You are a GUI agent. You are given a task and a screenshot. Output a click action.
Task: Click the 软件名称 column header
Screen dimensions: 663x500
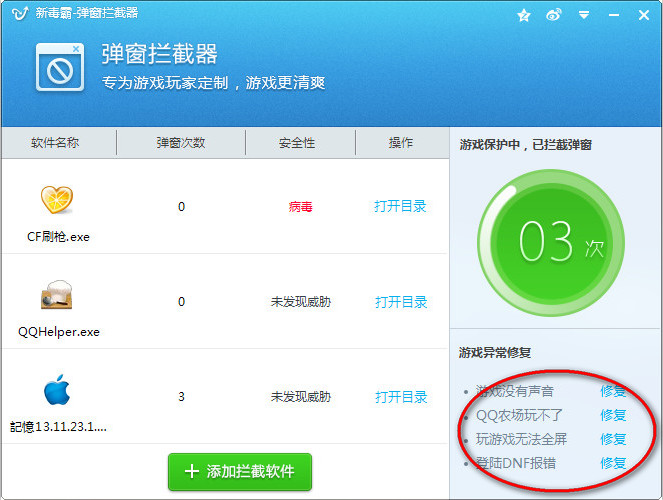(55, 143)
